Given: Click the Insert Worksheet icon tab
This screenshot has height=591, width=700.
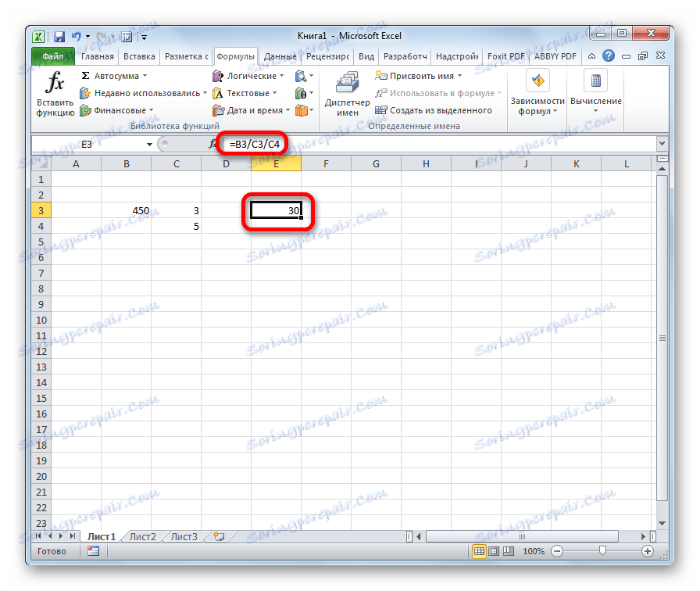Looking at the screenshot, I should click(219, 536).
